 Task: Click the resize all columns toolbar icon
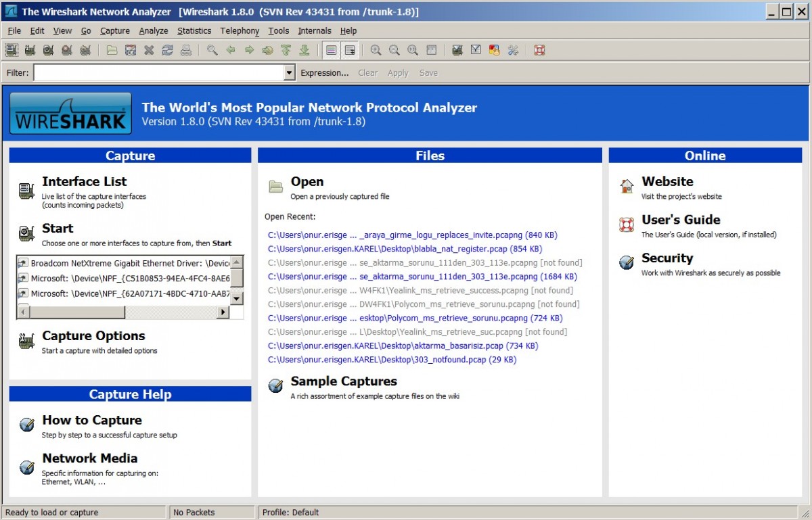(431, 50)
